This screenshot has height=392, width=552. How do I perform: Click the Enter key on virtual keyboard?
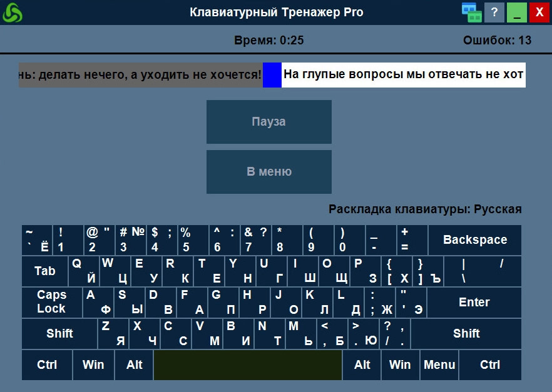point(474,302)
